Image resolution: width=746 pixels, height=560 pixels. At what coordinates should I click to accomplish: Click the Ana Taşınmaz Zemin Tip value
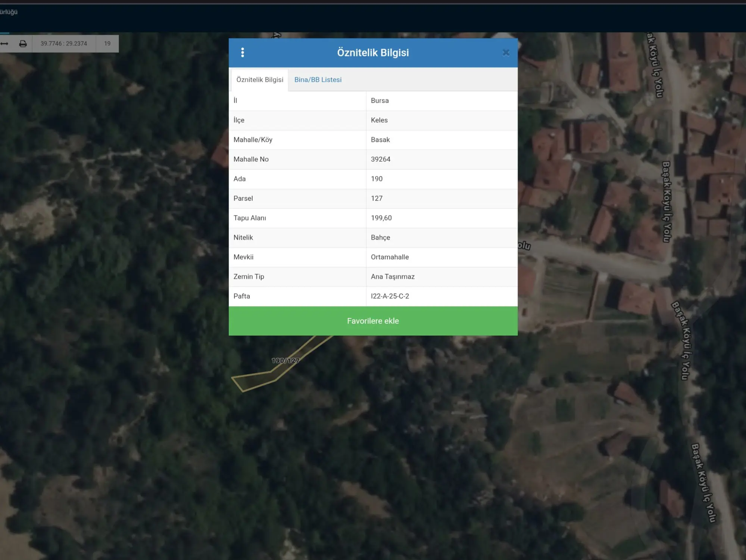click(393, 277)
